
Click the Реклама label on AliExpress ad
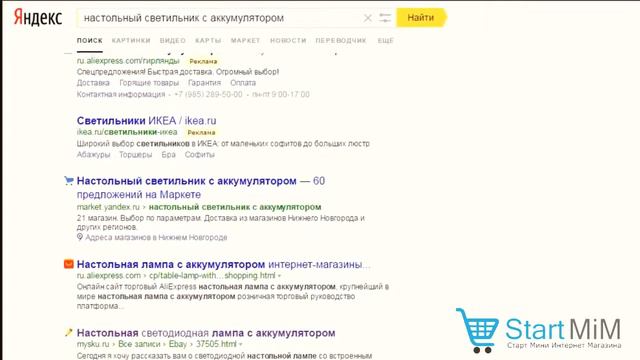203,61
